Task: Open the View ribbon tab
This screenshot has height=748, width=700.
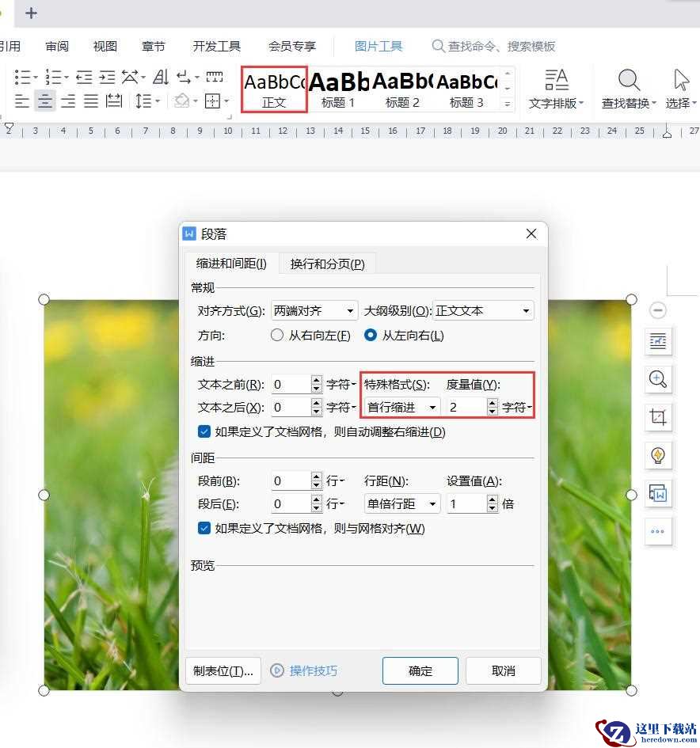Action: point(105,46)
